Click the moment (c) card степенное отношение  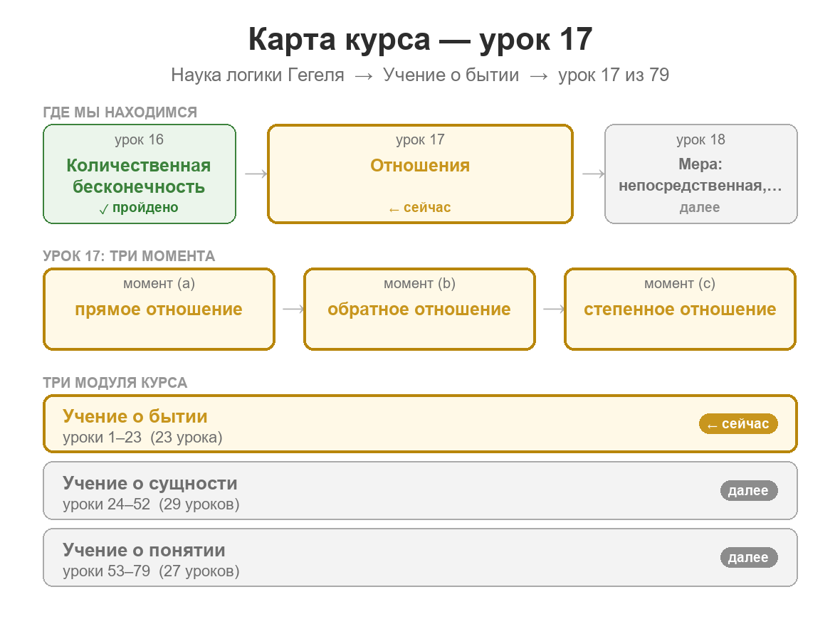[x=680, y=309]
